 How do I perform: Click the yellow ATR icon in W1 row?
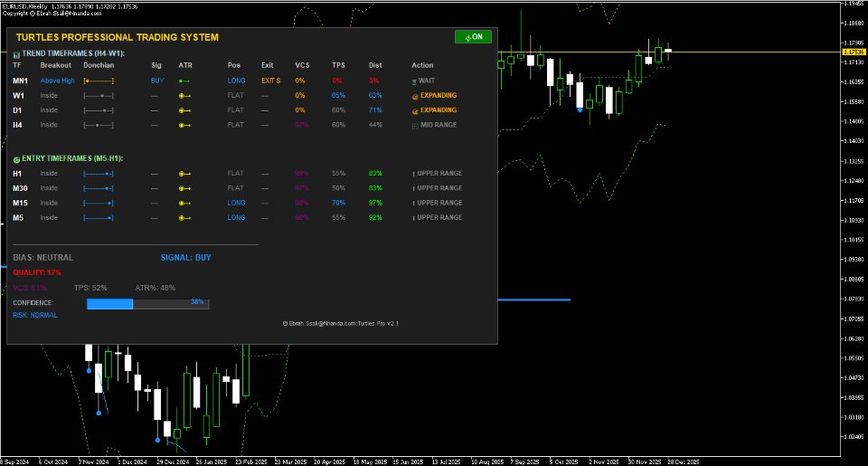(184, 96)
